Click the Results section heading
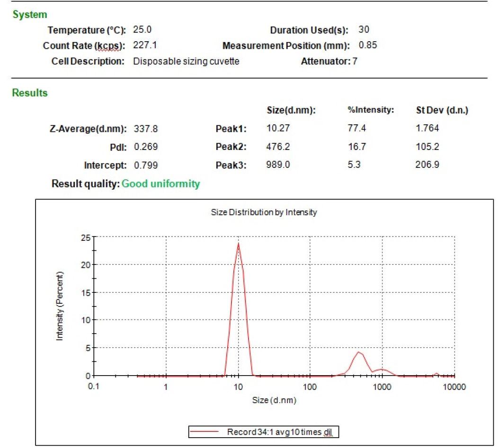The width and height of the screenshot is (498, 448). [30, 93]
